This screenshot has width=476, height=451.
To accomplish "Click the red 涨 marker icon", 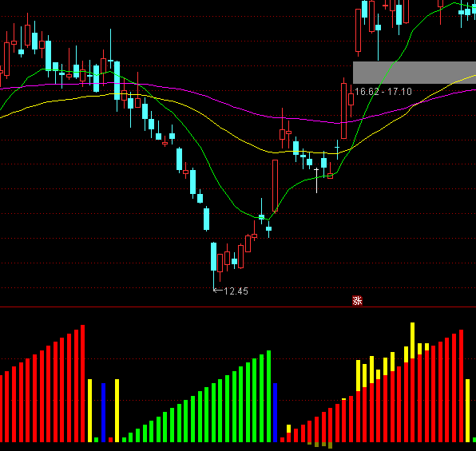I will tap(357, 300).
